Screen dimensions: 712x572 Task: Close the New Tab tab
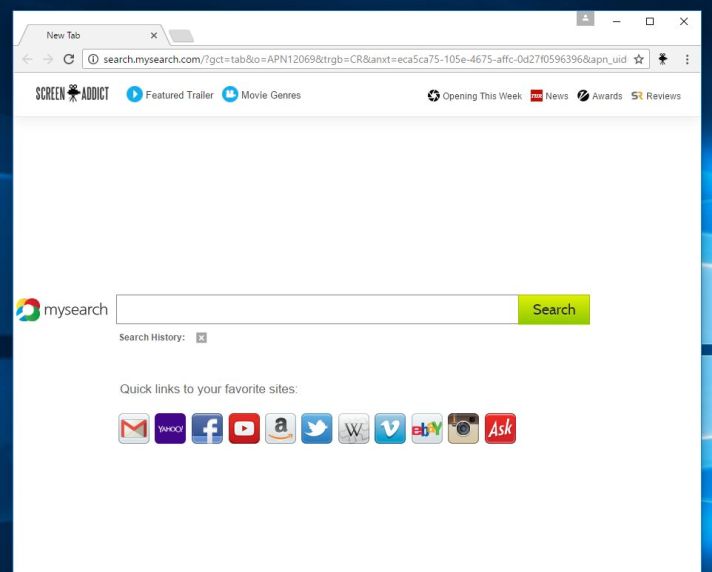click(x=154, y=35)
